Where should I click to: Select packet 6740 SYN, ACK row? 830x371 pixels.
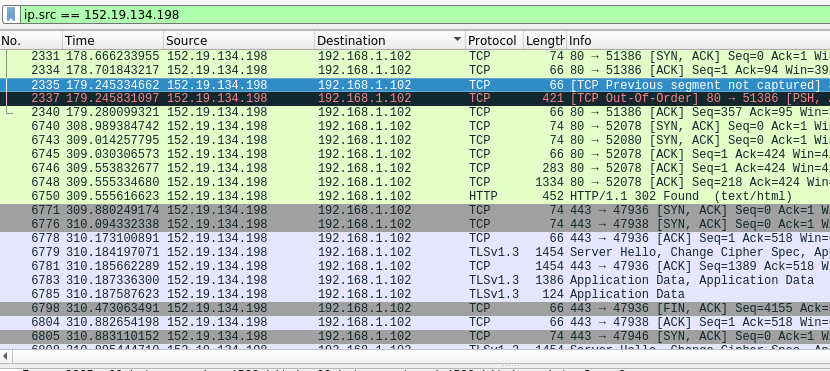[415, 126]
